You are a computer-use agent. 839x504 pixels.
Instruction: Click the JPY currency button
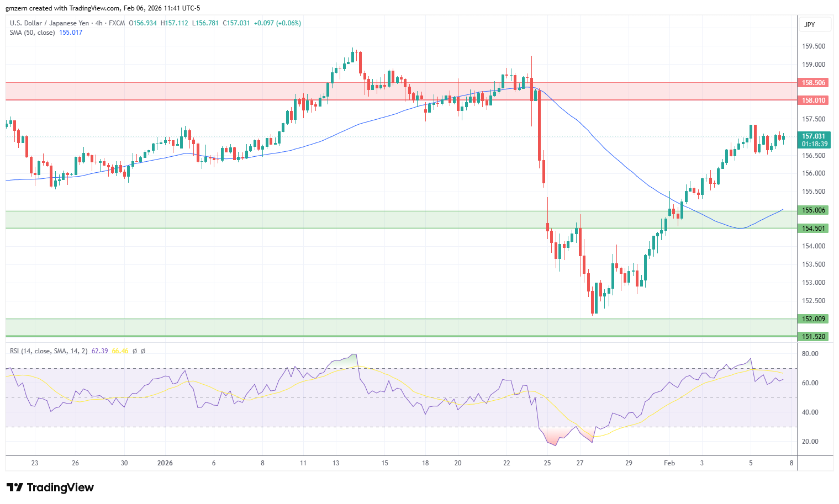(815, 25)
